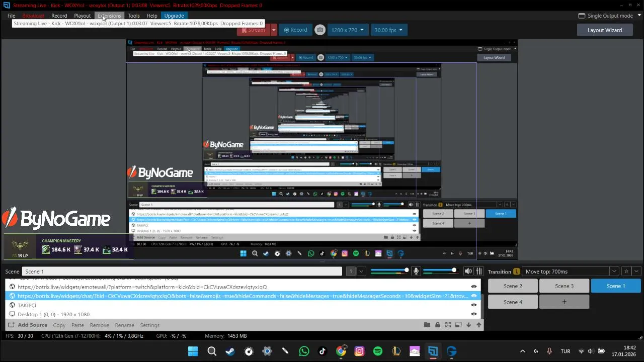
Task: Hide the Desktop 1 source
Action: [x=473, y=314]
